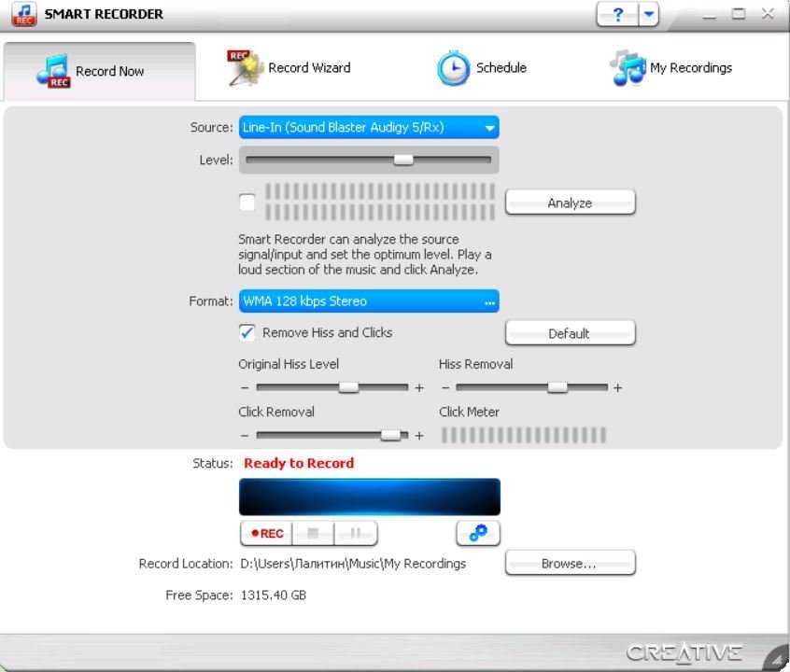Click the REC record button
The height and width of the screenshot is (672, 790).
pos(267,533)
